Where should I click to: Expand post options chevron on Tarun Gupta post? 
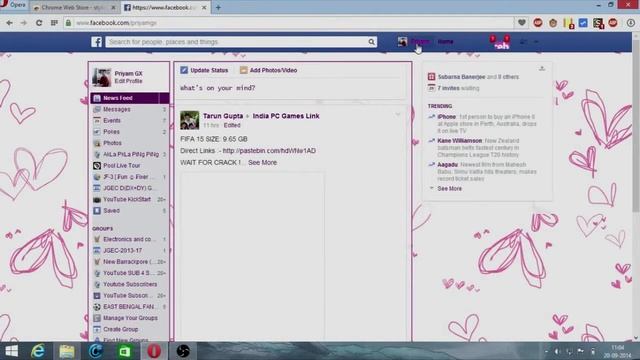pos(398,115)
